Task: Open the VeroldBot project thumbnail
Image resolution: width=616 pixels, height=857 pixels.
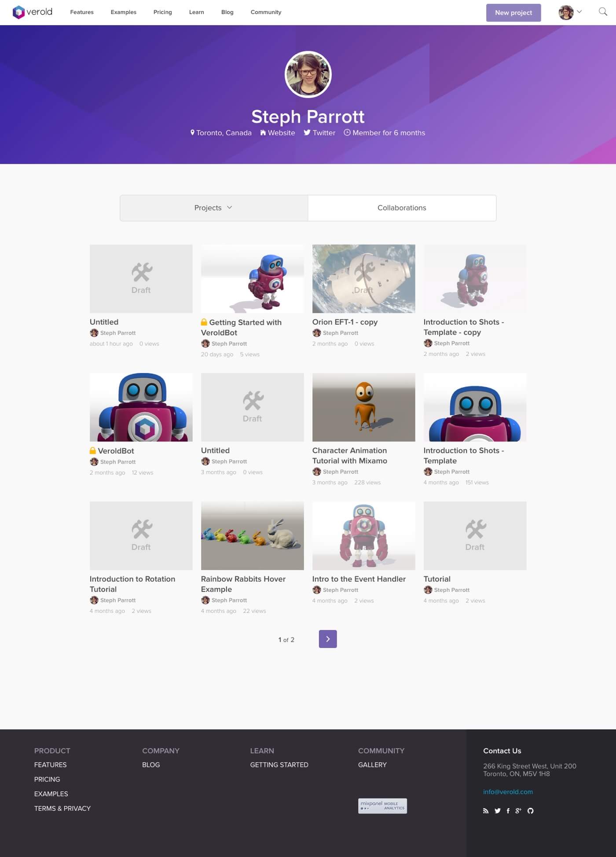Action: 141,407
